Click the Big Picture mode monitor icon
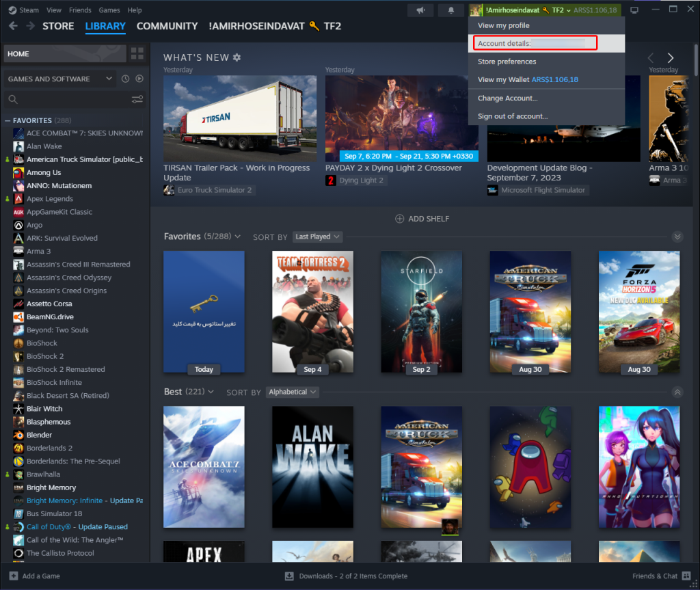Viewport: 700px width, 590px height. (x=634, y=10)
